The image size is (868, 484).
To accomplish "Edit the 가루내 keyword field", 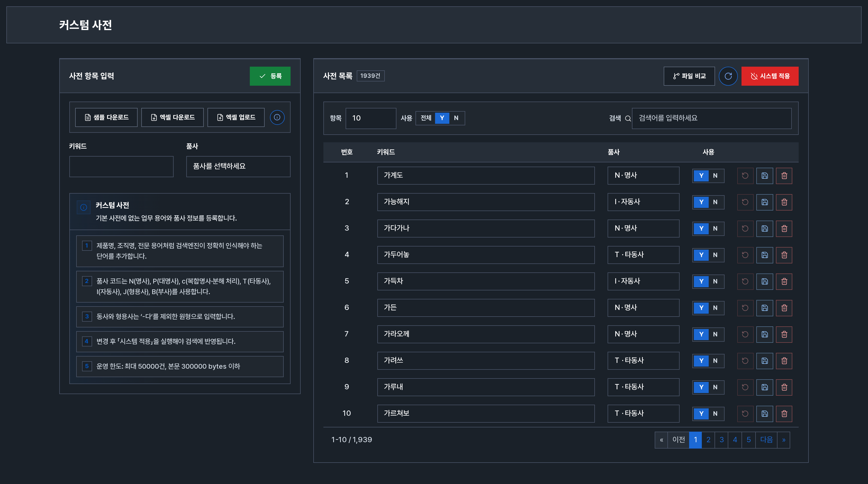I will (x=486, y=387).
